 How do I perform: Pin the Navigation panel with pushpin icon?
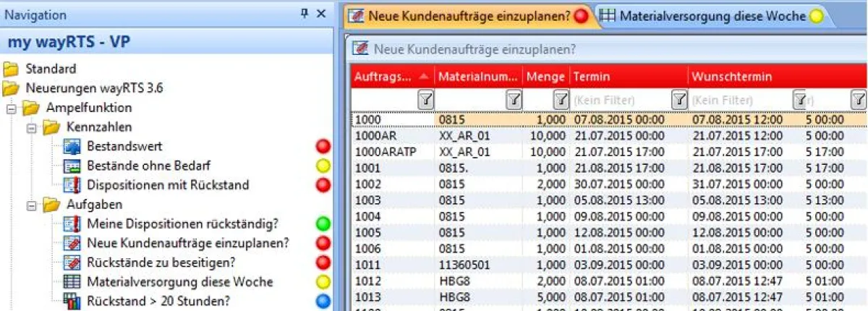[x=305, y=14]
